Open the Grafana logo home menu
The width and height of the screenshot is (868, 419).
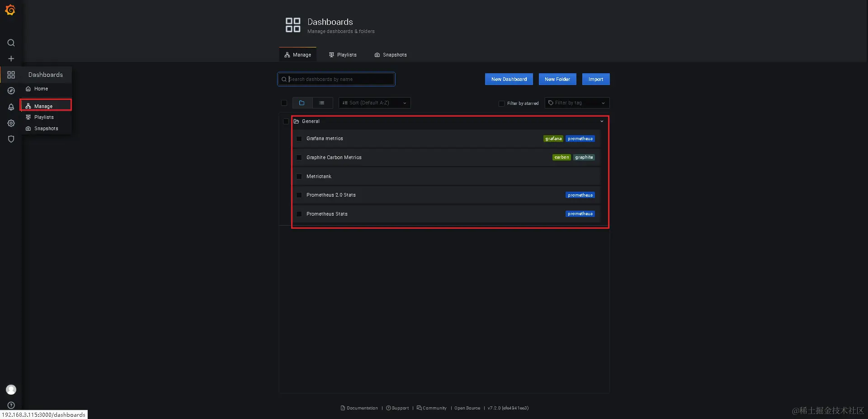(10, 9)
